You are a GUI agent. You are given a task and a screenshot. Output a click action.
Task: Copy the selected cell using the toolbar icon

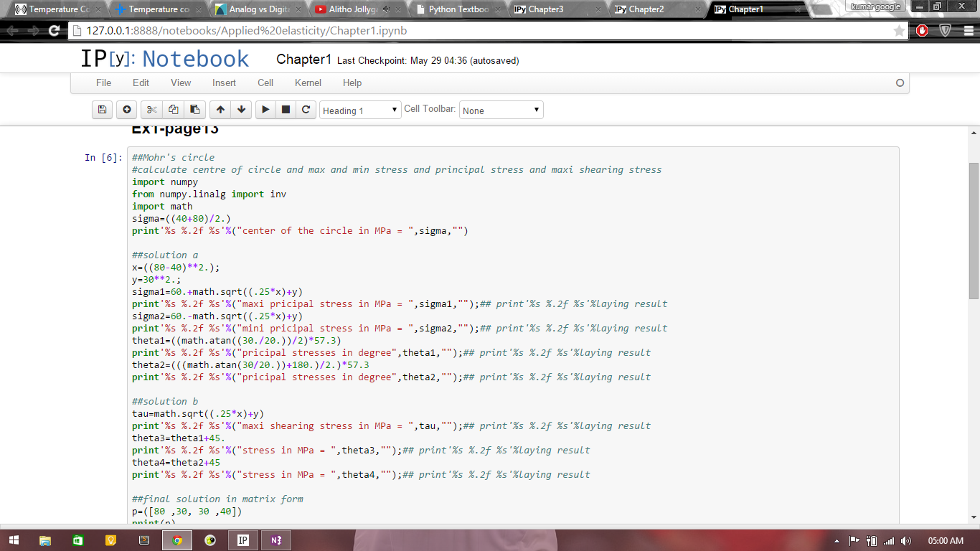pos(173,110)
